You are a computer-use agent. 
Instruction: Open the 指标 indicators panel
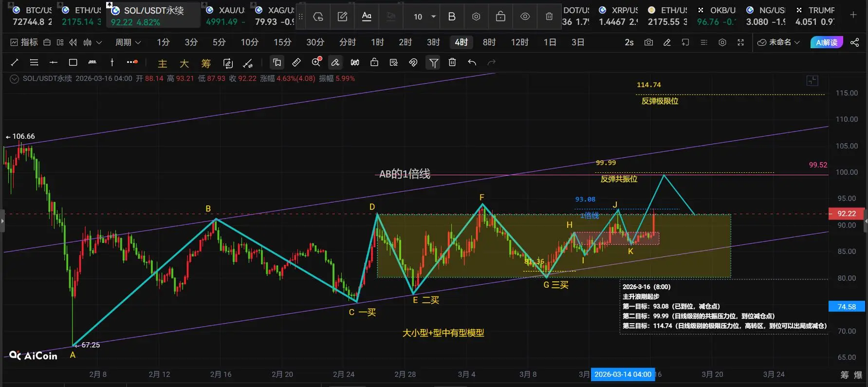coord(24,42)
